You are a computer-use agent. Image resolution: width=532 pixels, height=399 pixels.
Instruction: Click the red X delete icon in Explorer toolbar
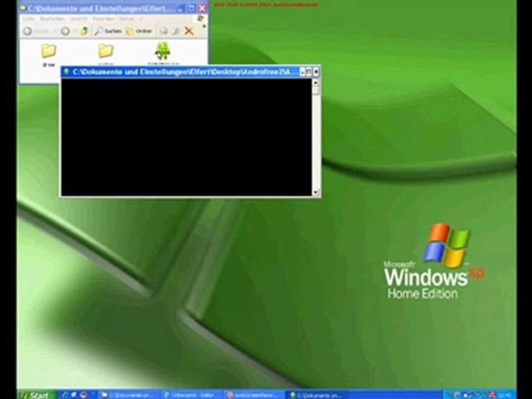point(189,31)
